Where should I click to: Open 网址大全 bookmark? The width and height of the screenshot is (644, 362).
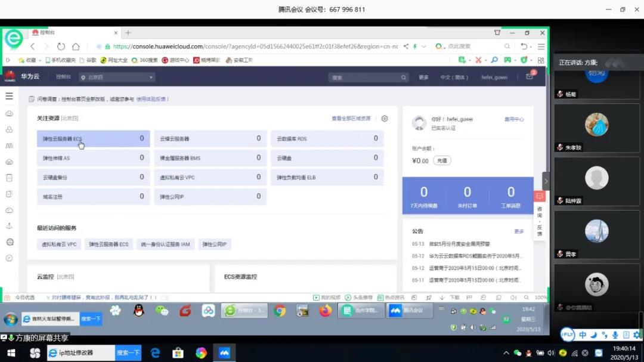click(114, 60)
